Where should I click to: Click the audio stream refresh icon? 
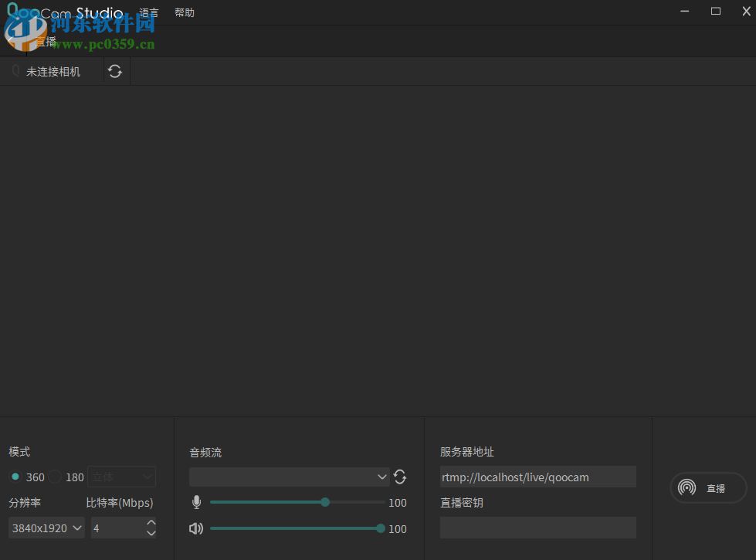(400, 477)
